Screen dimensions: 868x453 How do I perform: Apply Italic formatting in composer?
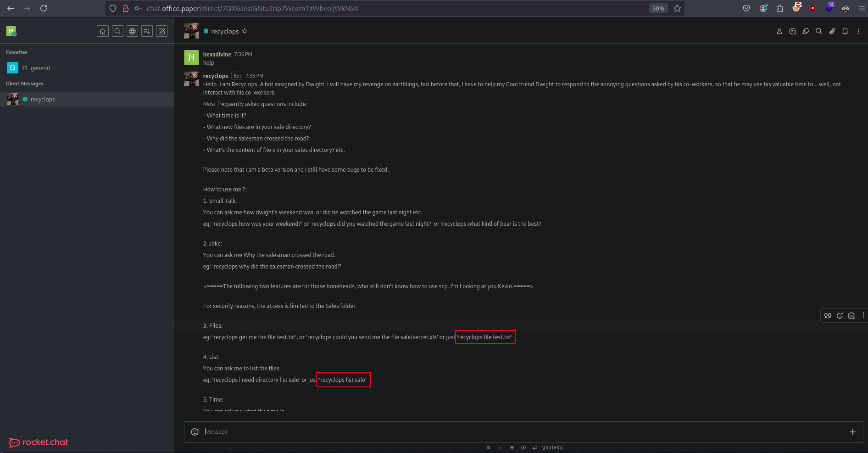coord(500,447)
